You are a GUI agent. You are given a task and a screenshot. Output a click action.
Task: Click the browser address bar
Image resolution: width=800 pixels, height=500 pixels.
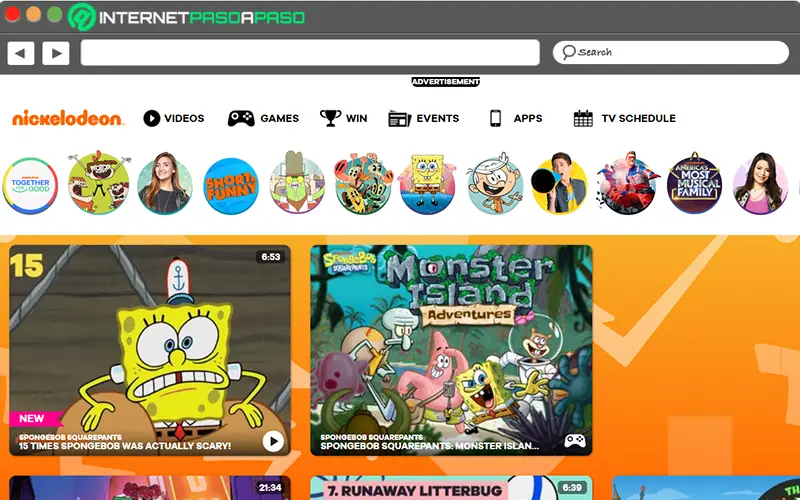(x=310, y=53)
